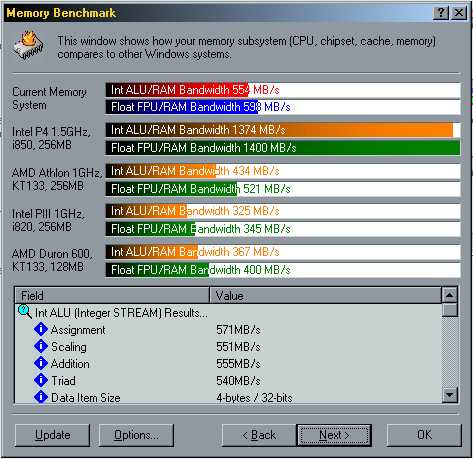Select the 'Triad' row label
Viewport: 473px width, 459px height.
(x=63, y=381)
